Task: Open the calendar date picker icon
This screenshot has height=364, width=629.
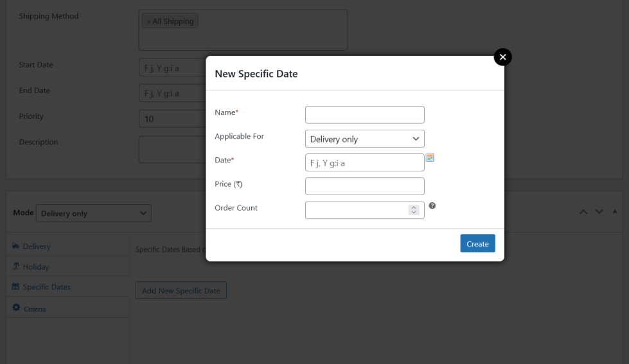Action: 430,157
